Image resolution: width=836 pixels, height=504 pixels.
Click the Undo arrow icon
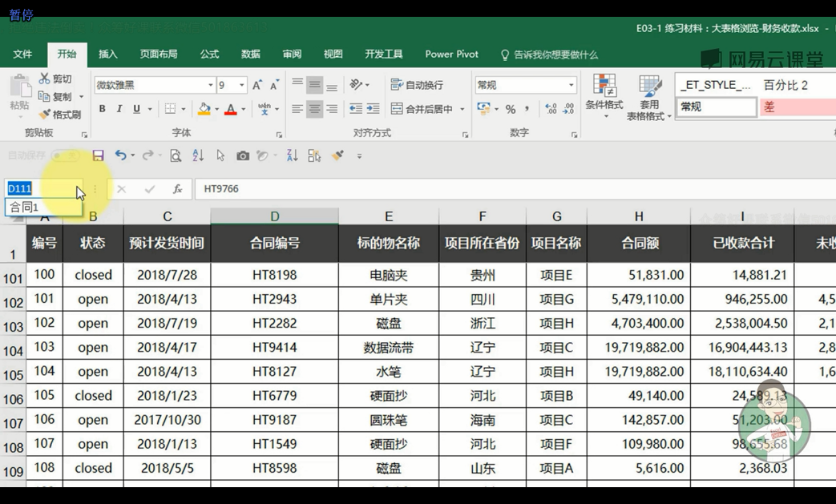[120, 155]
